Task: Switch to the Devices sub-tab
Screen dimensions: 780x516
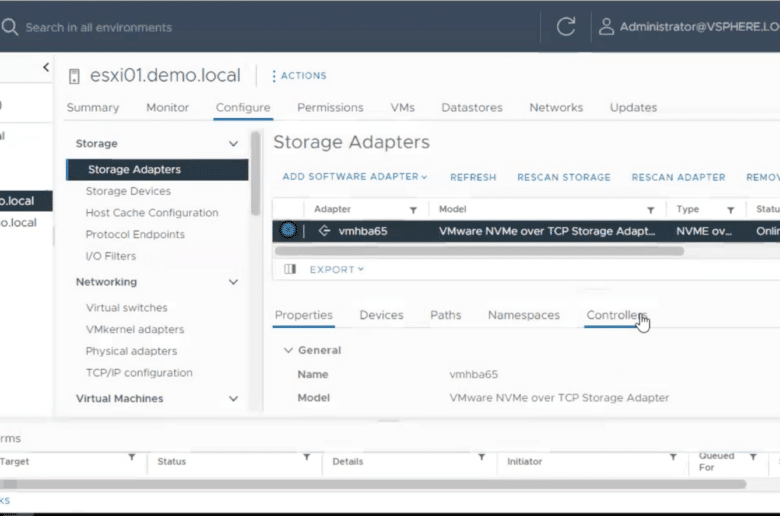Action: (381, 315)
